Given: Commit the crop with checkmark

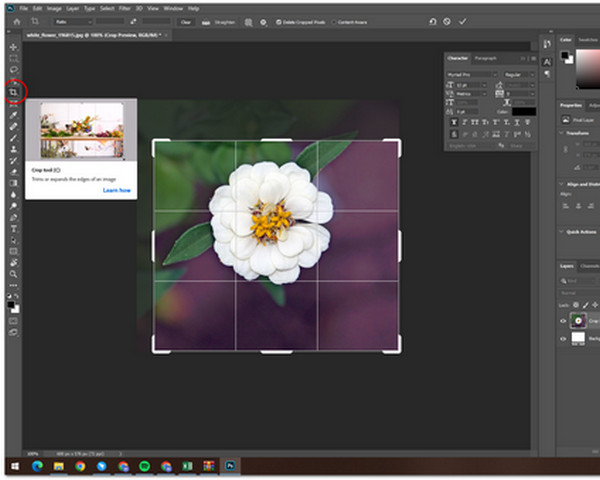Looking at the screenshot, I should coord(463,21).
